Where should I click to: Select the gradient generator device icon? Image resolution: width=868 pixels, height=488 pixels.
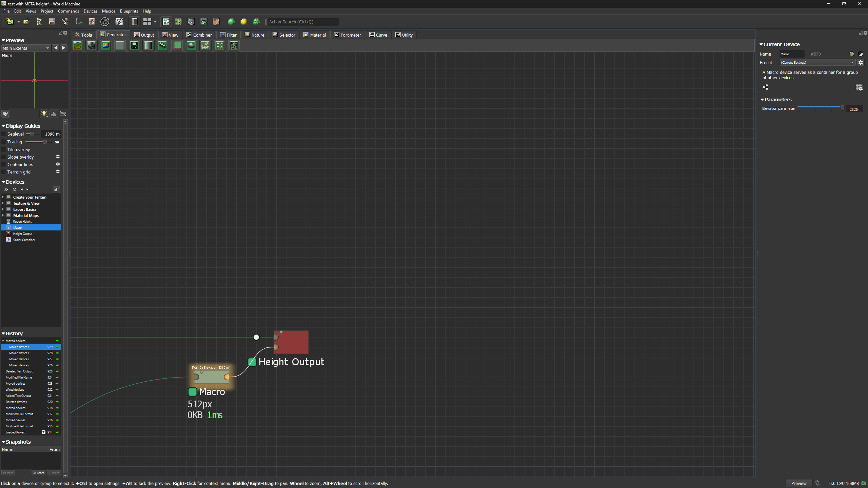click(148, 45)
